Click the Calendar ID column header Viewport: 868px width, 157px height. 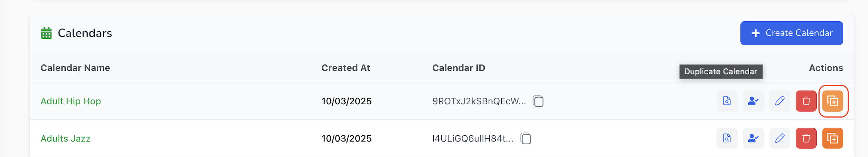click(459, 68)
